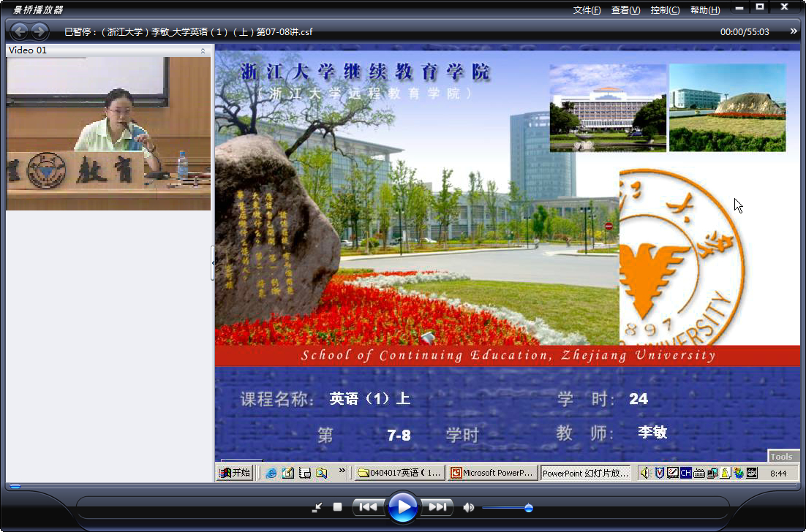Image resolution: width=806 pixels, height=532 pixels.
Task: Click the Video 01 lecturer camera view
Action: pyautogui.click(x=108, y=134)
